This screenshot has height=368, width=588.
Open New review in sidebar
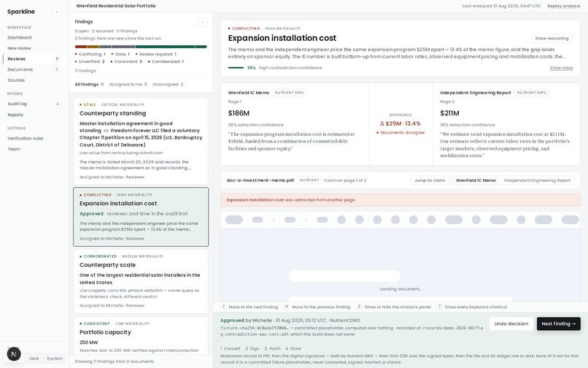coord(20,48)
